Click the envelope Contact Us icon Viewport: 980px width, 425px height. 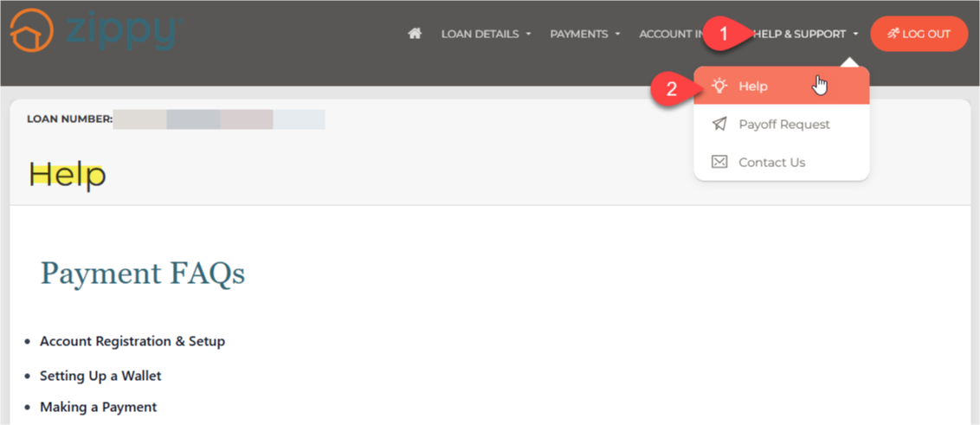tap(719, 162)
